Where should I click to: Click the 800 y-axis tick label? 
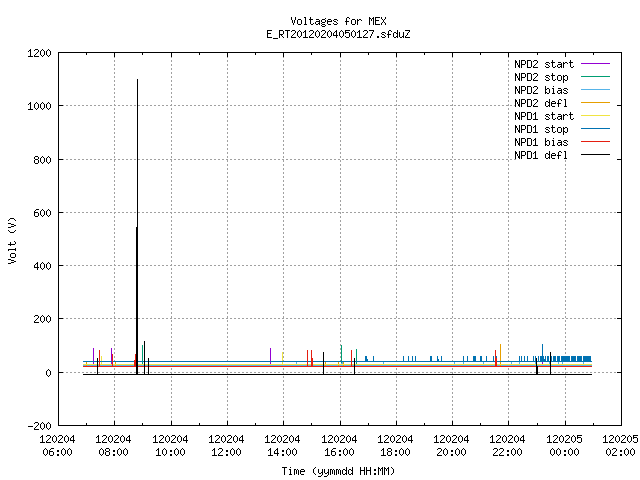click(42, 160)
